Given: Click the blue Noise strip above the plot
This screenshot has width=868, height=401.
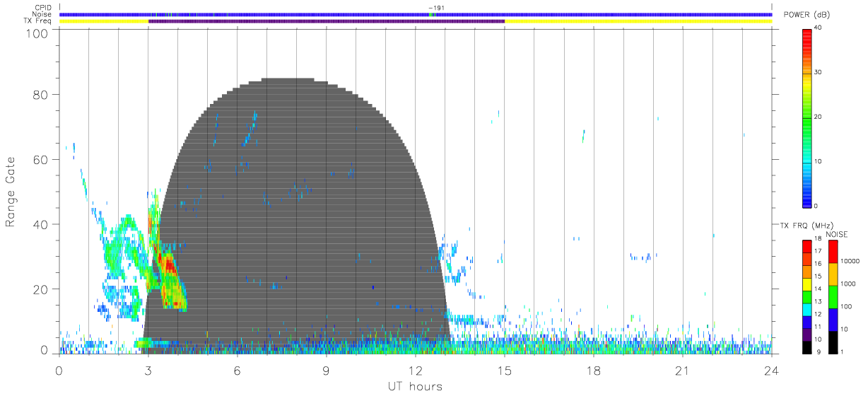Looking at the screenshot, I should click(416, 14).
